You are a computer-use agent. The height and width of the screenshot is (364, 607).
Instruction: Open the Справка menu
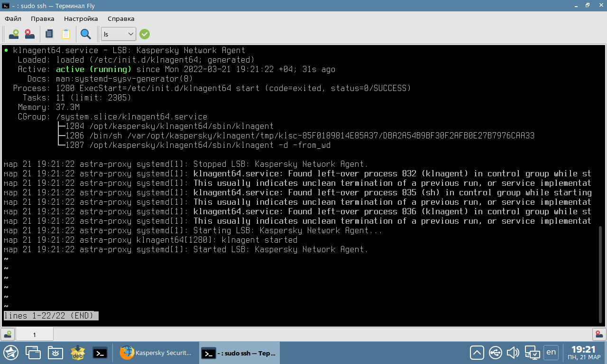coord(121,18)
